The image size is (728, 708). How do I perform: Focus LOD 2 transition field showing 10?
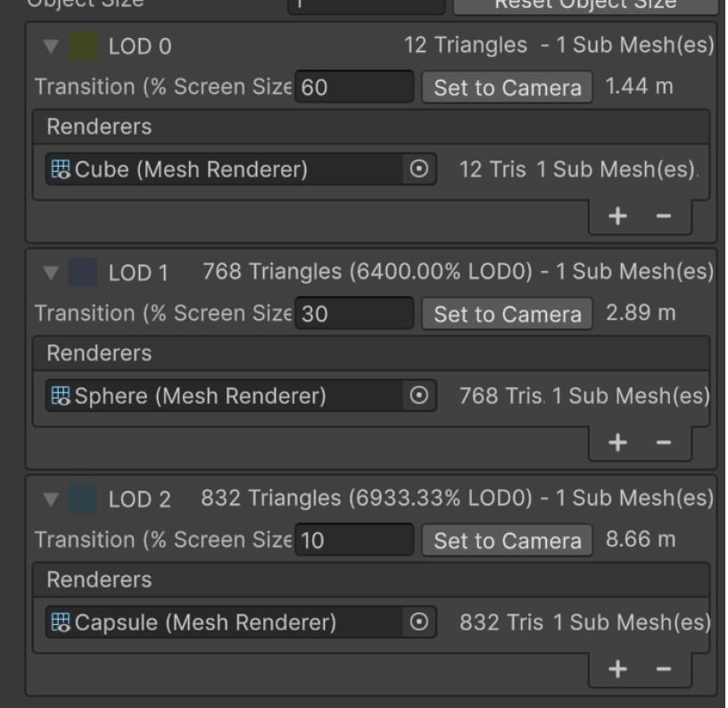click(x=354, y=540)
